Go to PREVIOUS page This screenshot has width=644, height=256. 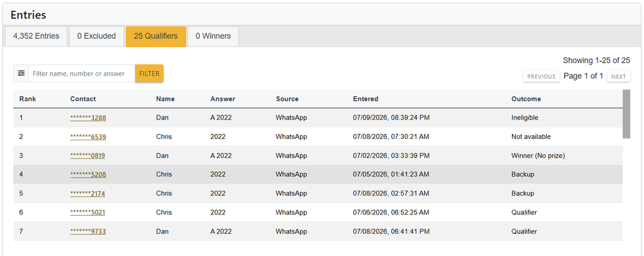tap(541, 77)
